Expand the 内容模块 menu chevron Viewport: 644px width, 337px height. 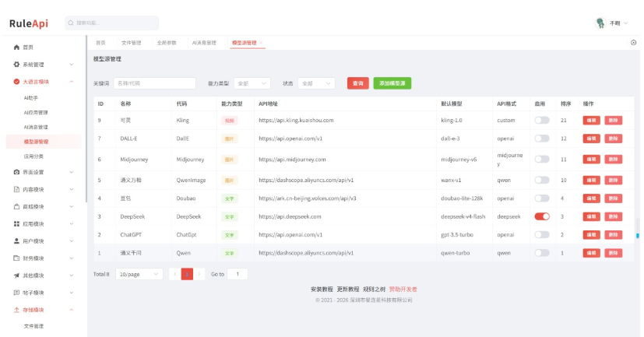pyautogui.click(x=72, y=189)
